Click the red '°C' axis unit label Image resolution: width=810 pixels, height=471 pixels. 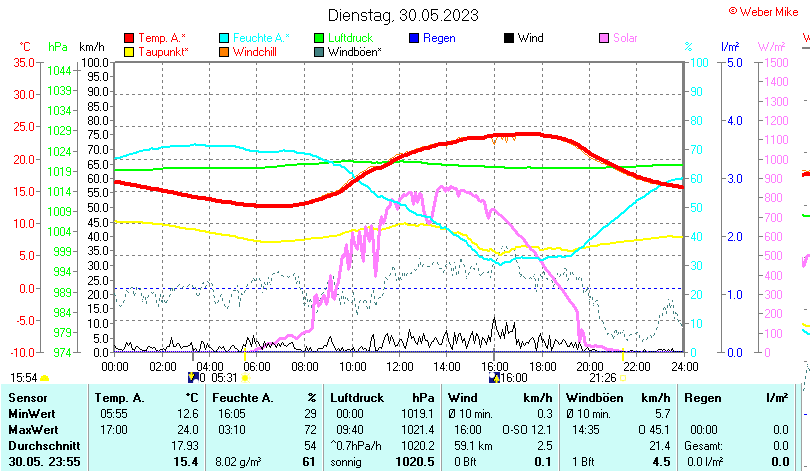coord(25,47)
